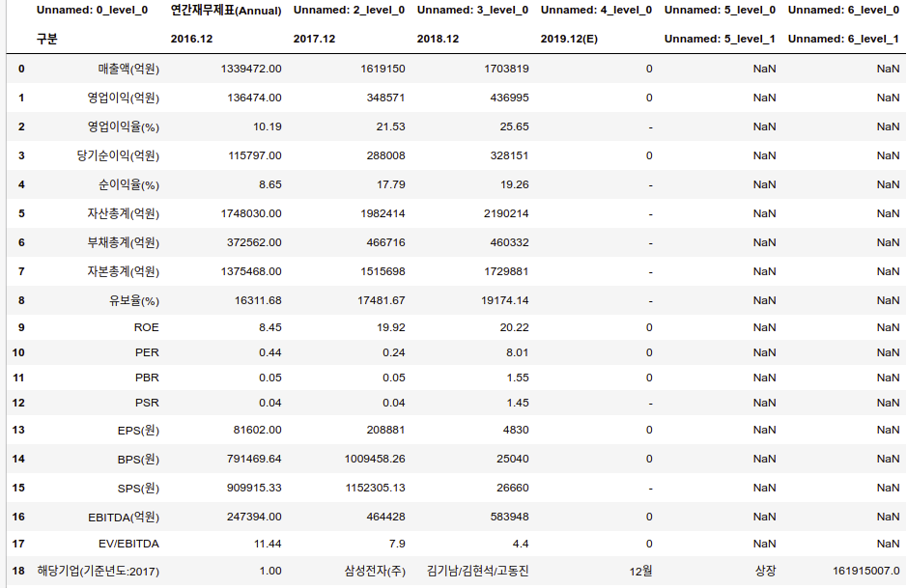Select Unnamed: 3_level_0 header
The height and width of the screenshot is (588, 907).
click(472, 10)
